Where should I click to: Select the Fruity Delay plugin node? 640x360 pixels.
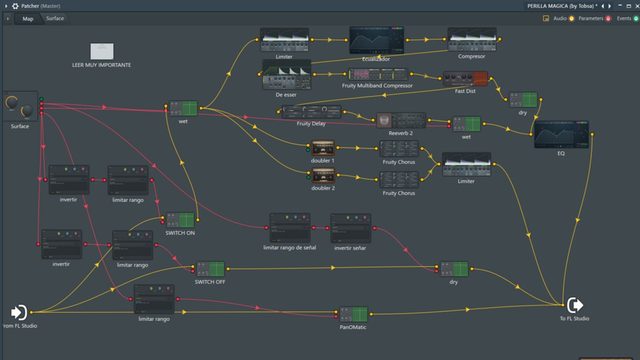311,112
